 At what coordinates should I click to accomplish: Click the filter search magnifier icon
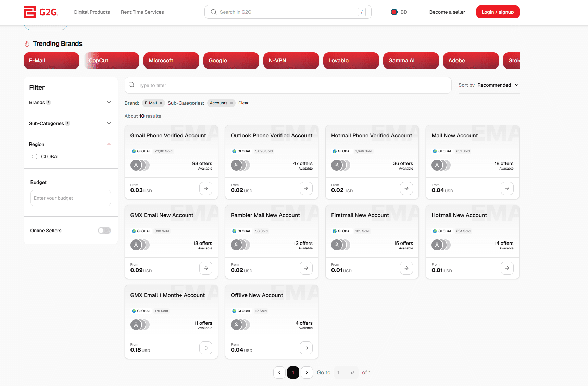(132, 85)
